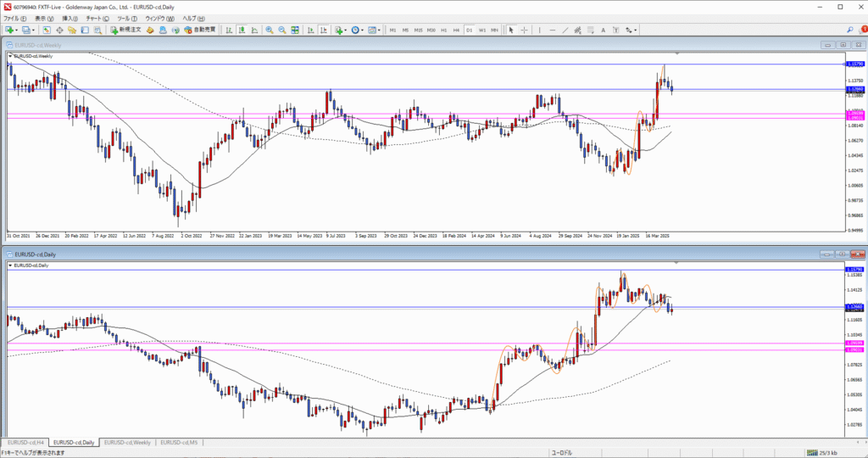Select the M1 timeframe
868x458 pixels.
(393, 30)
